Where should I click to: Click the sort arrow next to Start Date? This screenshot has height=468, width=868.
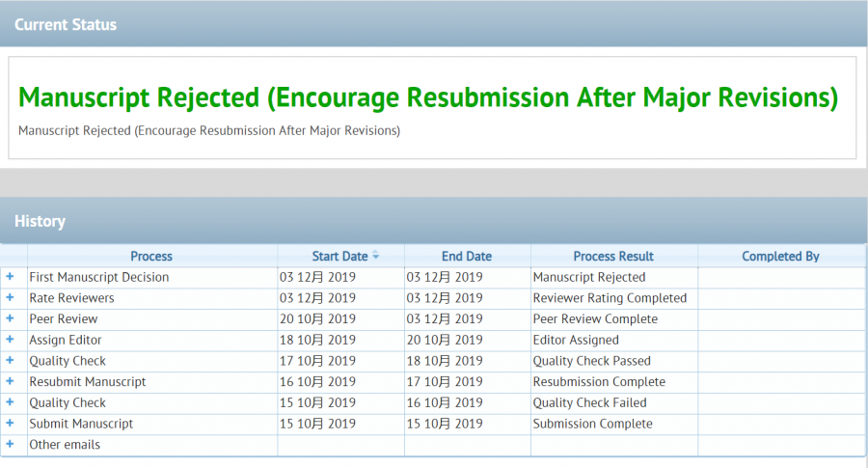[x=375, y=256]
